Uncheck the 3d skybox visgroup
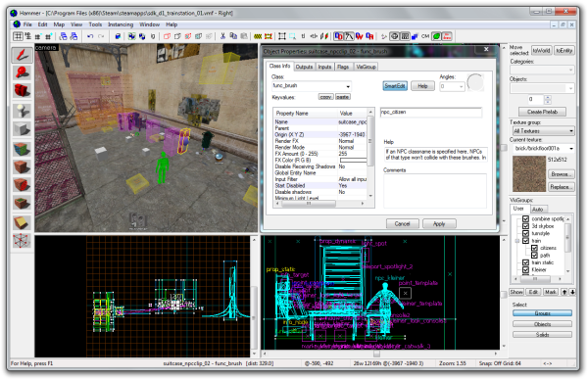Screen dimensions: 588x379 pos(525,226)
